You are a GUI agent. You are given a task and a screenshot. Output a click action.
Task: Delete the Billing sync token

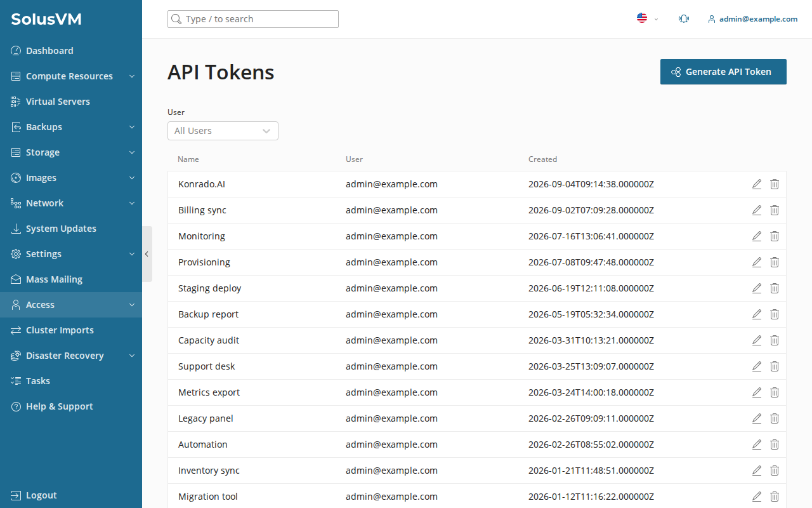(775, 210)
